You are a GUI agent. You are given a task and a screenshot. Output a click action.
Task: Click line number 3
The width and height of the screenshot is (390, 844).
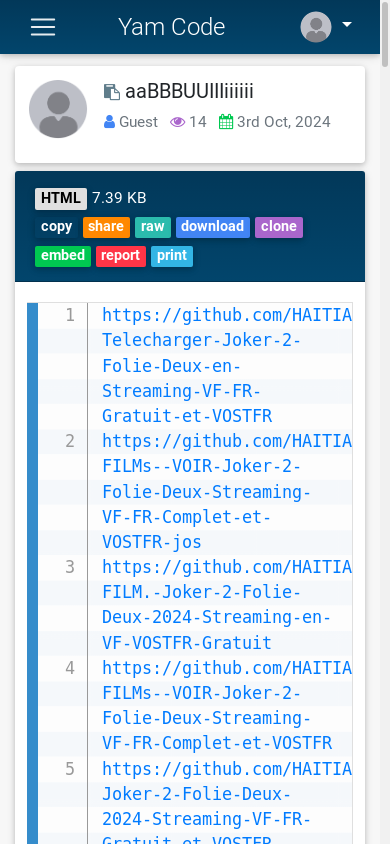click(70, 567)
